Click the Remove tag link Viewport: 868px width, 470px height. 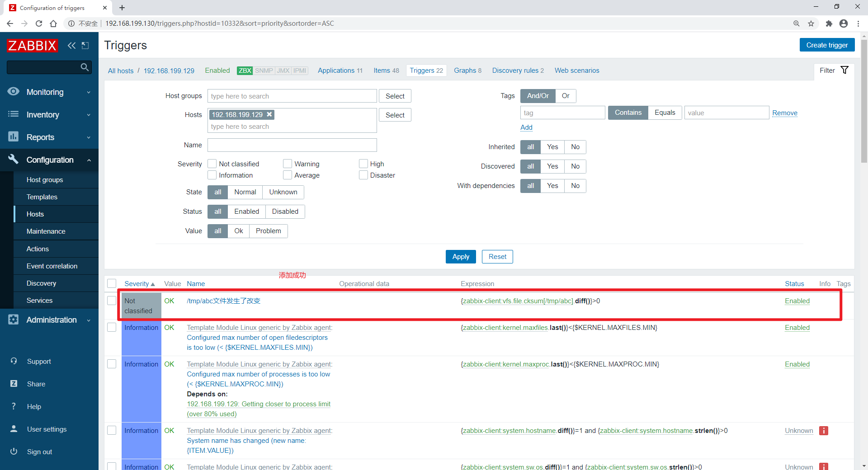[x=785, y=113]
